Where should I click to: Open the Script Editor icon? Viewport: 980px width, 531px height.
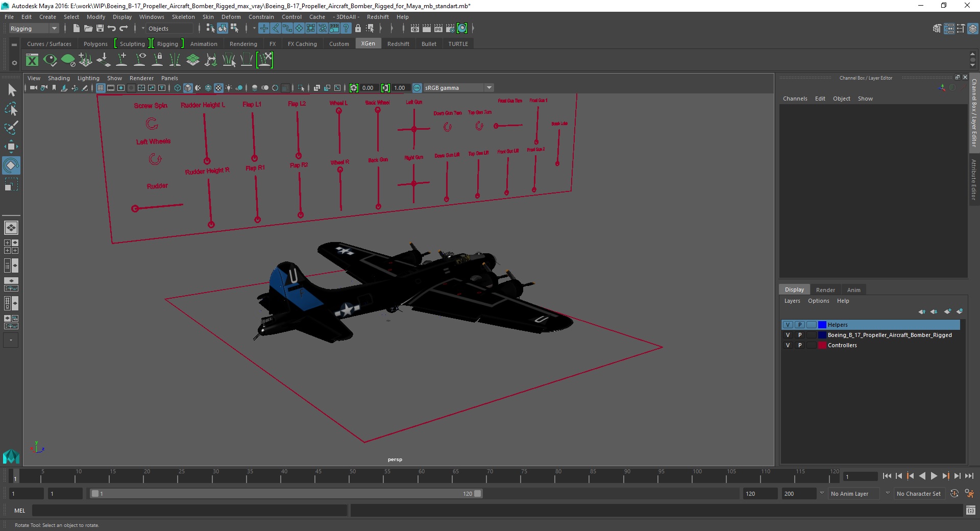point(971,510)
